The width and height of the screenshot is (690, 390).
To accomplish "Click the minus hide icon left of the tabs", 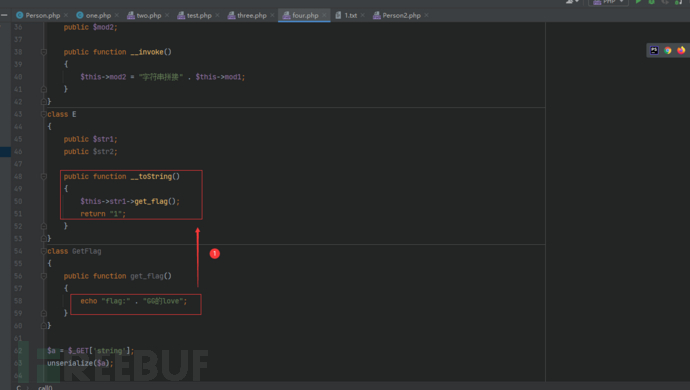I will point(4,15).
